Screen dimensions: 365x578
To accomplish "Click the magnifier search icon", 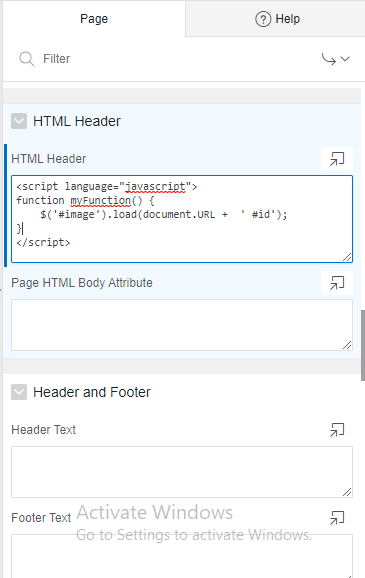I will point(27,59).
